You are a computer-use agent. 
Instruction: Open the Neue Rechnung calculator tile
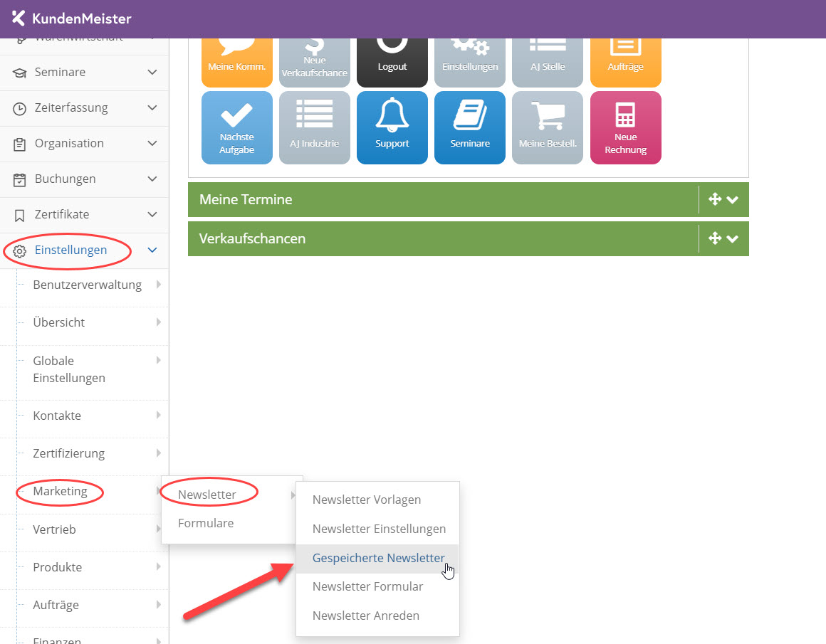tap(626, 128)
